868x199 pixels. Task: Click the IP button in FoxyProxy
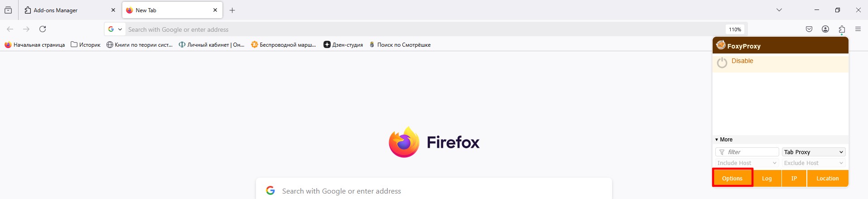tap(794, 178)
